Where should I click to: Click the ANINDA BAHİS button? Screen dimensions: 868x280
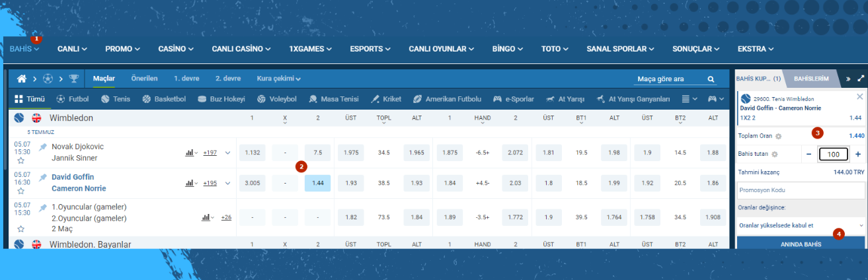tap(801, 244)
